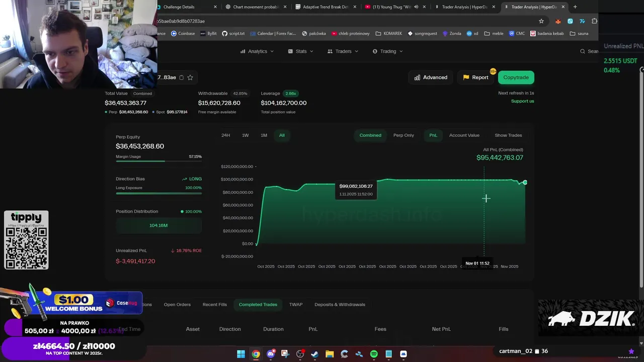Close the Challenge Details browser tab

pyautogui.click(x=215, y=7)
